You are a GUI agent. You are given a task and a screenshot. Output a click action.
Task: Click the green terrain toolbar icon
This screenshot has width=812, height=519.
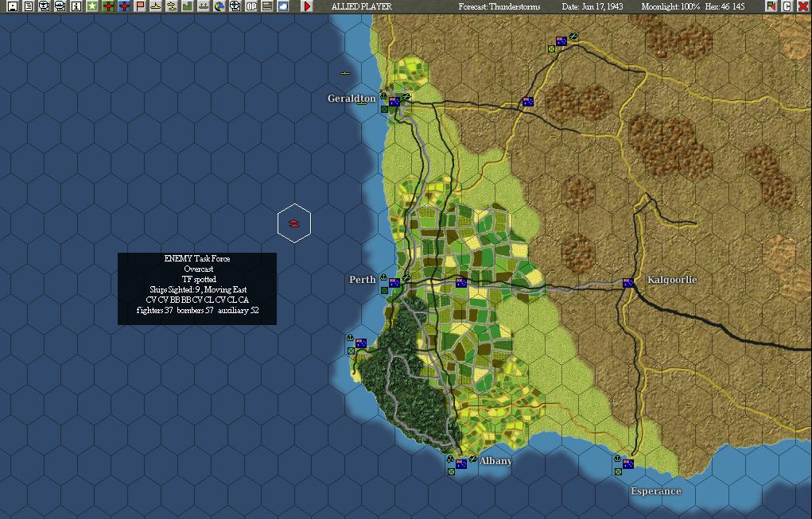coord(188,6)
